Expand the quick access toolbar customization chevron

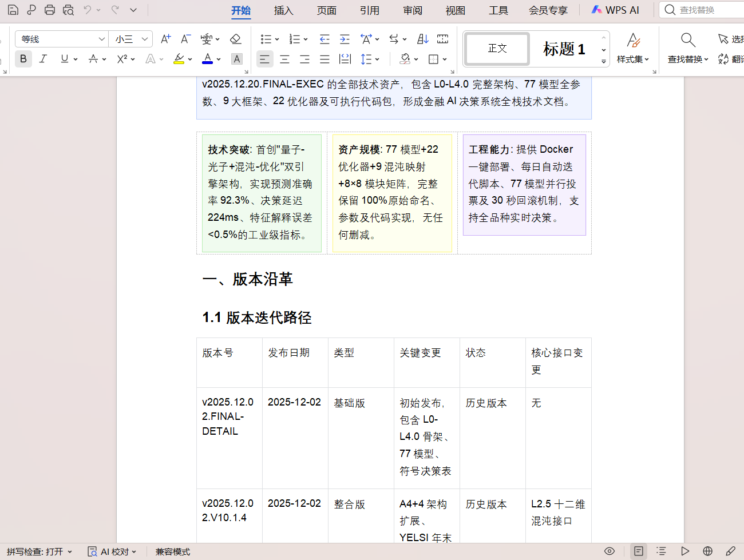[x=133, y=10]
